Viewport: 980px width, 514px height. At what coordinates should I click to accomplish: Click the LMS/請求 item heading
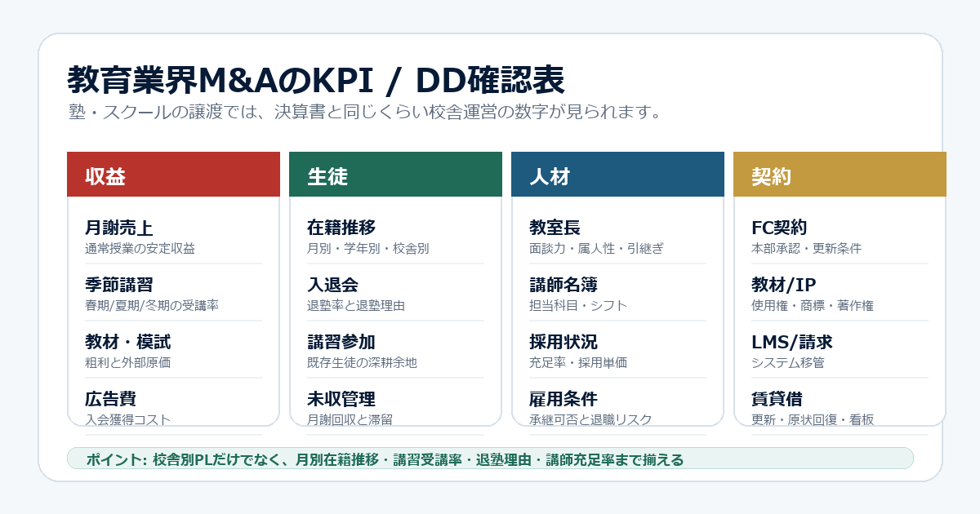tap(792, 342)
